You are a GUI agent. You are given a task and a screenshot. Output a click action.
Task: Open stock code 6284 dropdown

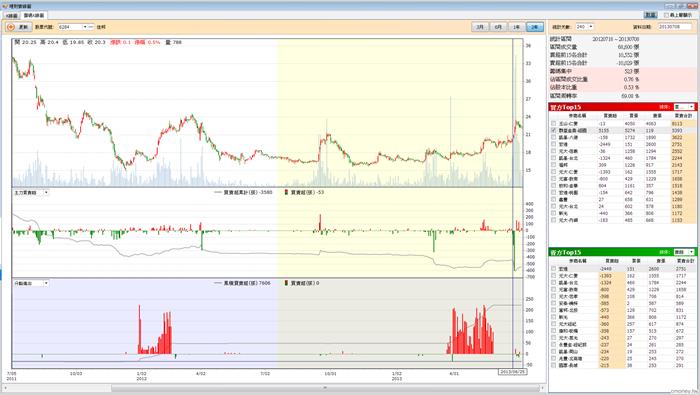pyautogui.click(x=85, y=27)
